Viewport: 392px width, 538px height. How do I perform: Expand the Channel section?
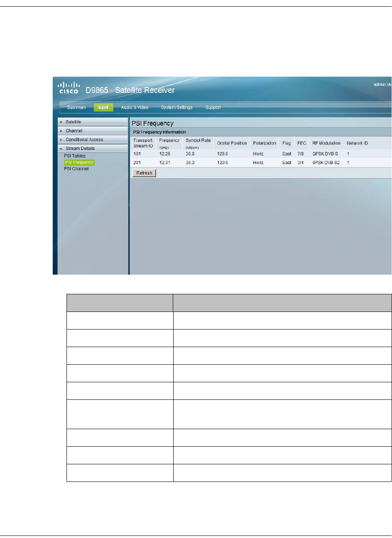coord(93,131)
